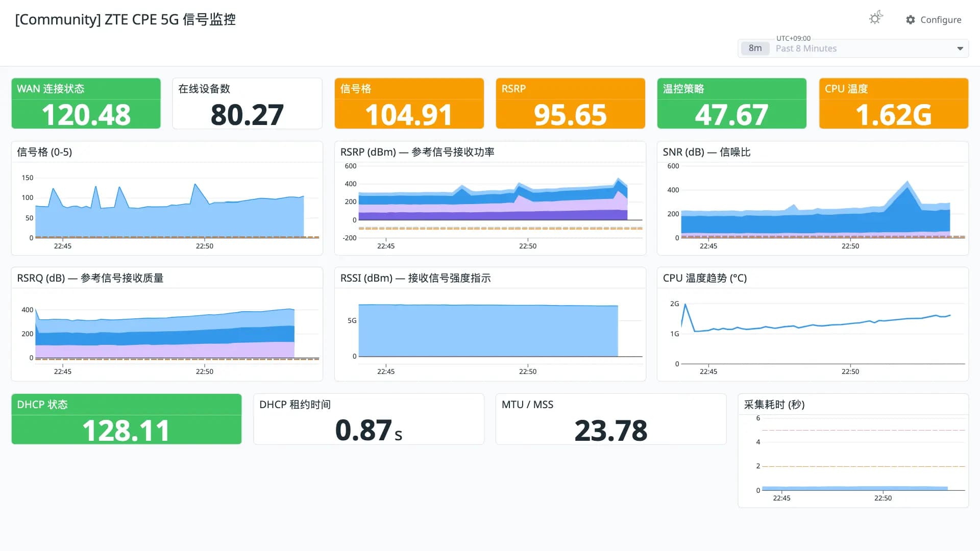Click the SNR chart peak area

point(906,196)
